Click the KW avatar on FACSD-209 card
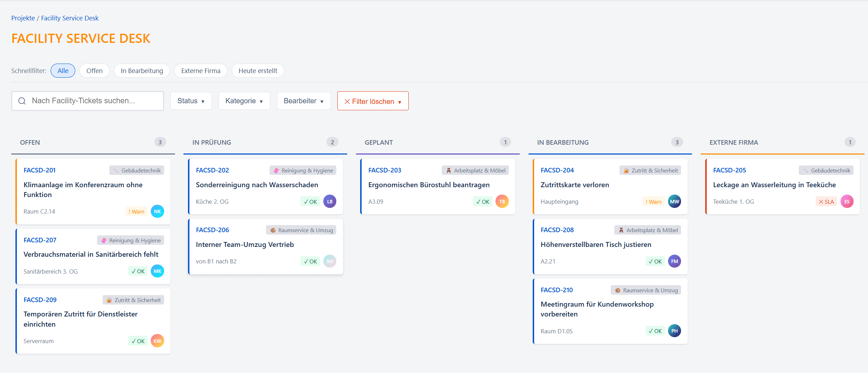 [157, 341]
